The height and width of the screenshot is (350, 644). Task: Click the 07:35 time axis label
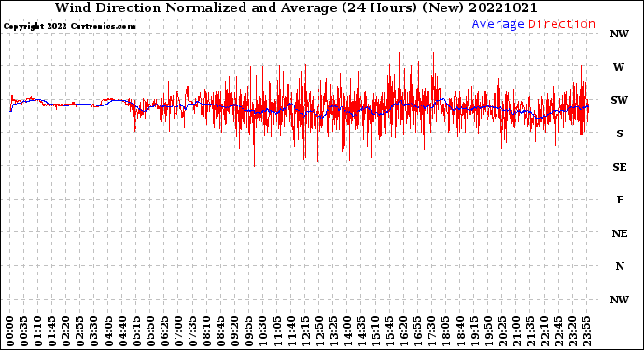192,331
